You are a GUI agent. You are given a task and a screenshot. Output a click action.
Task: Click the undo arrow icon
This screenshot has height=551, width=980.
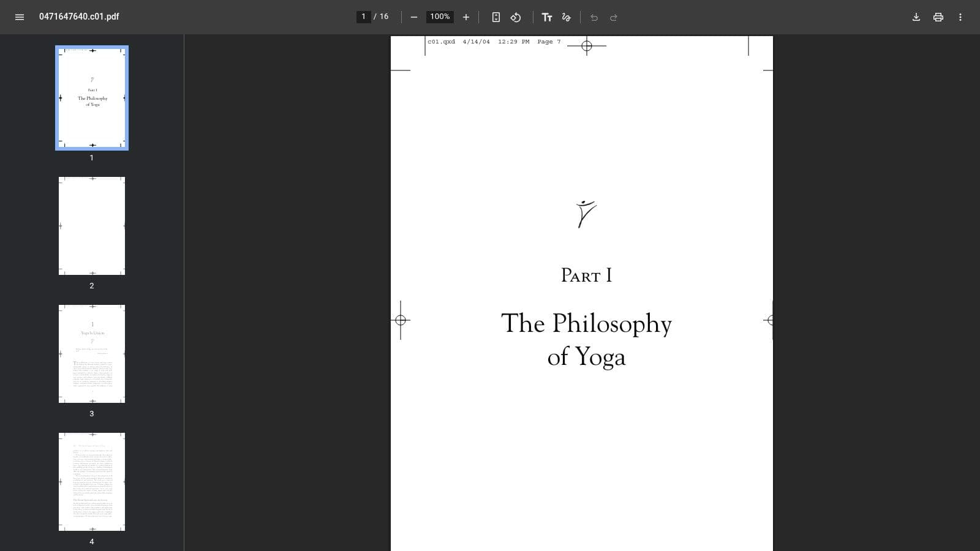594,17
